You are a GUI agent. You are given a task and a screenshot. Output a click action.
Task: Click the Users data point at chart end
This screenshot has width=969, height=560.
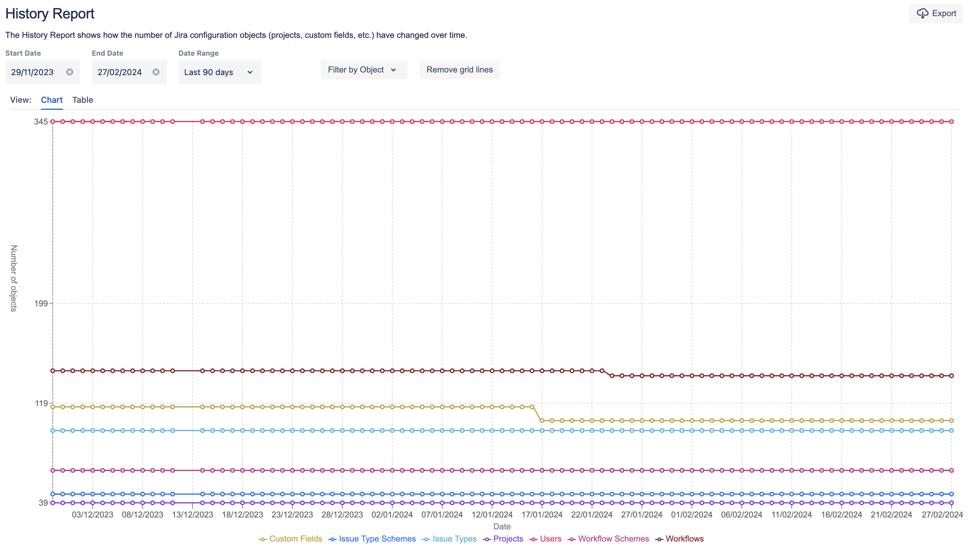(951, 122)
